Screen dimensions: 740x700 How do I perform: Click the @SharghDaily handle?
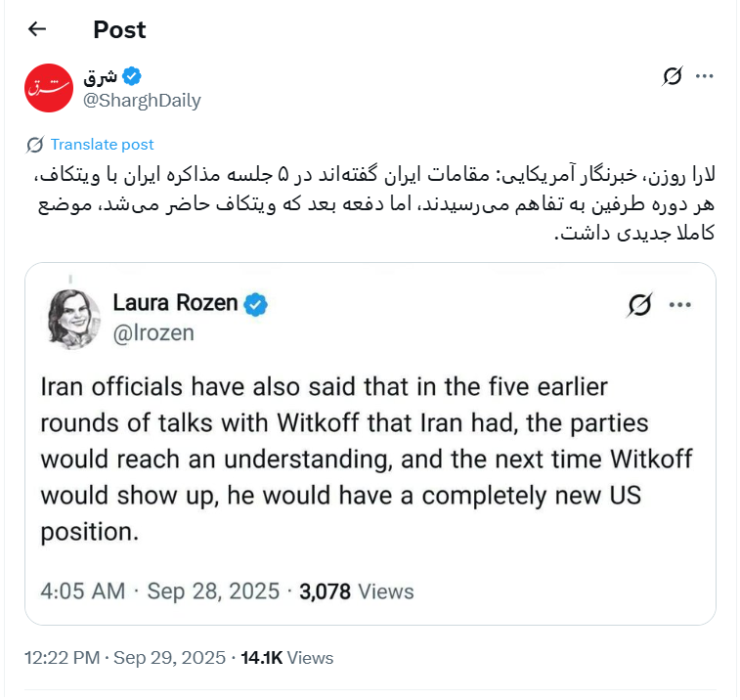pos(142,101)
